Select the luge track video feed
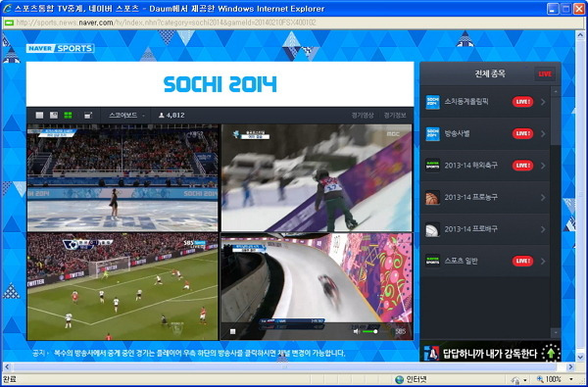This screenshot has width=588, height=387. 317,286
